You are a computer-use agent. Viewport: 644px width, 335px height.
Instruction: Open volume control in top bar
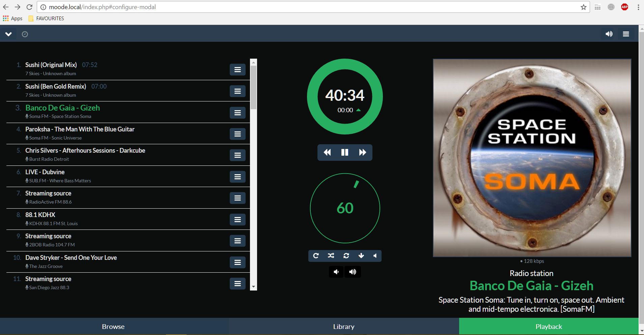[x=609, y=34]
